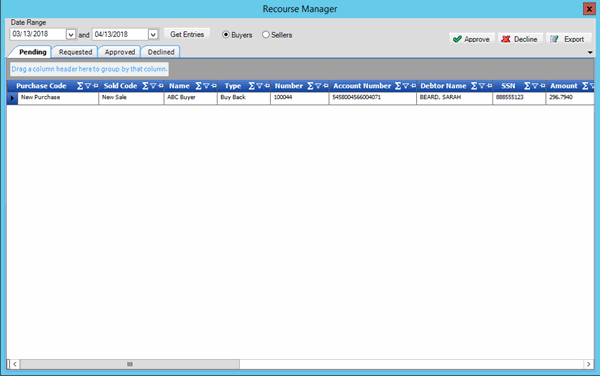Click the Get Entries button
Screen dimensions: 600x376
[187, 34]
